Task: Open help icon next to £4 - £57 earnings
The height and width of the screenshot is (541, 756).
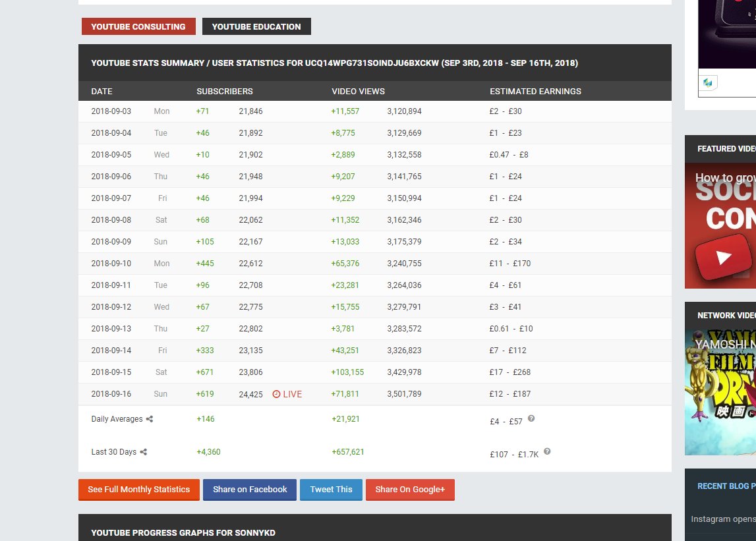Action: click(x=531, y=418)
